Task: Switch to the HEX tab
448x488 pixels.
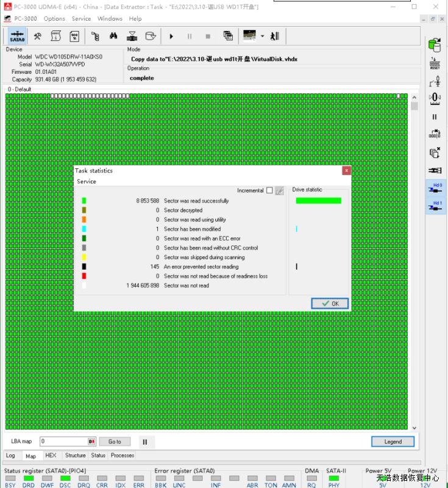Action: click(51, 456)
